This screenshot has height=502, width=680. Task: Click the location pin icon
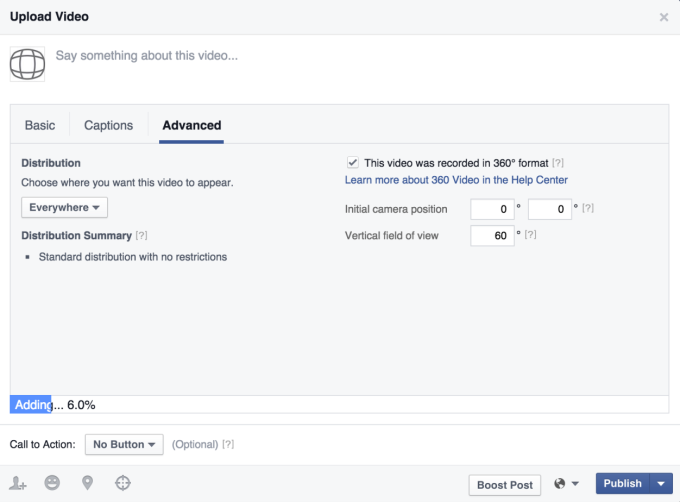tap(87, 483)
